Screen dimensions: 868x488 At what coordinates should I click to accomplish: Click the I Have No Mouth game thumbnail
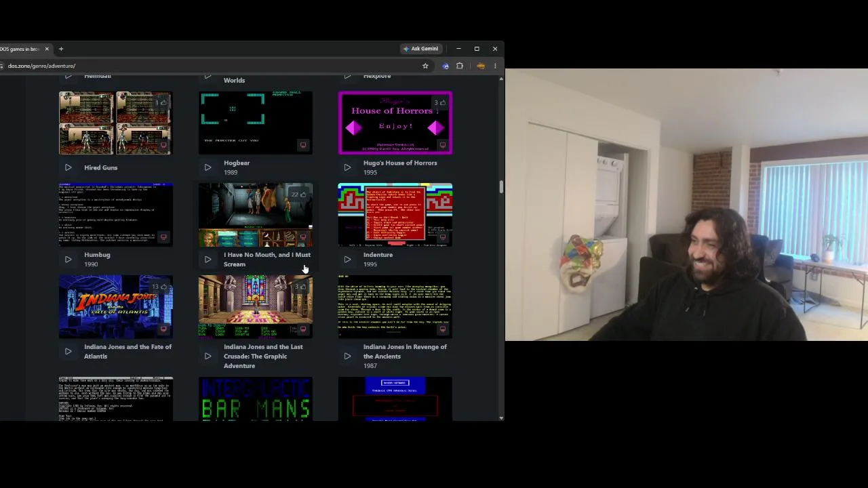tap(256, 215)
